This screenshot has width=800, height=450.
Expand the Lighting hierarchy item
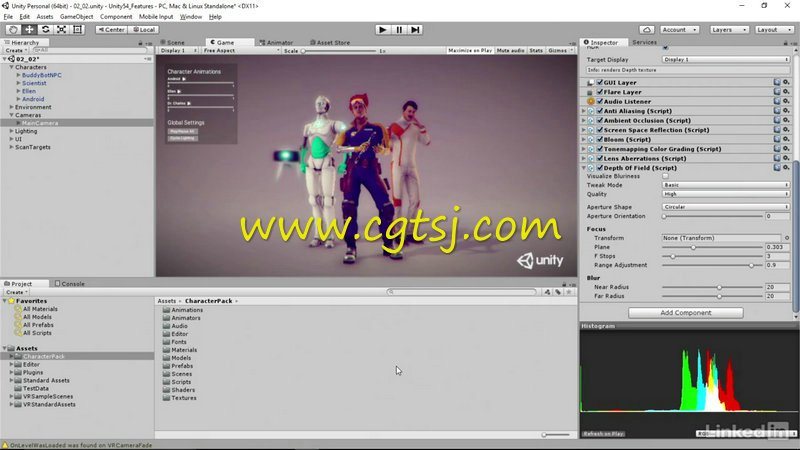pyautogui.click(x=11, y=131)
